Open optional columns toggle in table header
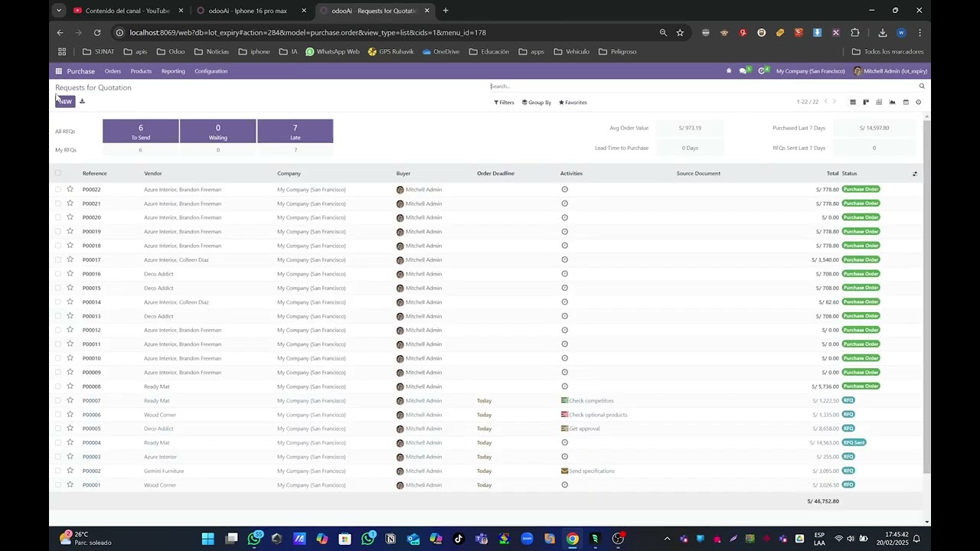The width and height of the screenshot is (980, 551). 915,174
